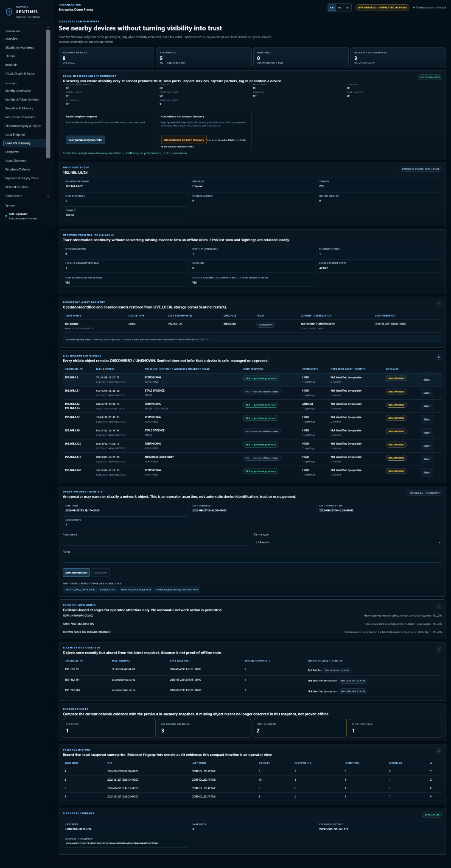Click the LIVE_LOCAL evidence badge

432,815
